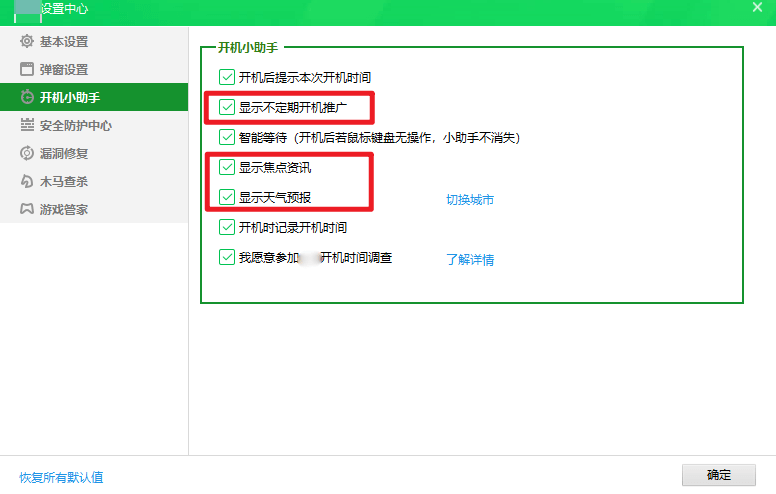776x494 pixels.
Task: Select the 开机小助手 sidebar item
Action: tap(94, 97)
